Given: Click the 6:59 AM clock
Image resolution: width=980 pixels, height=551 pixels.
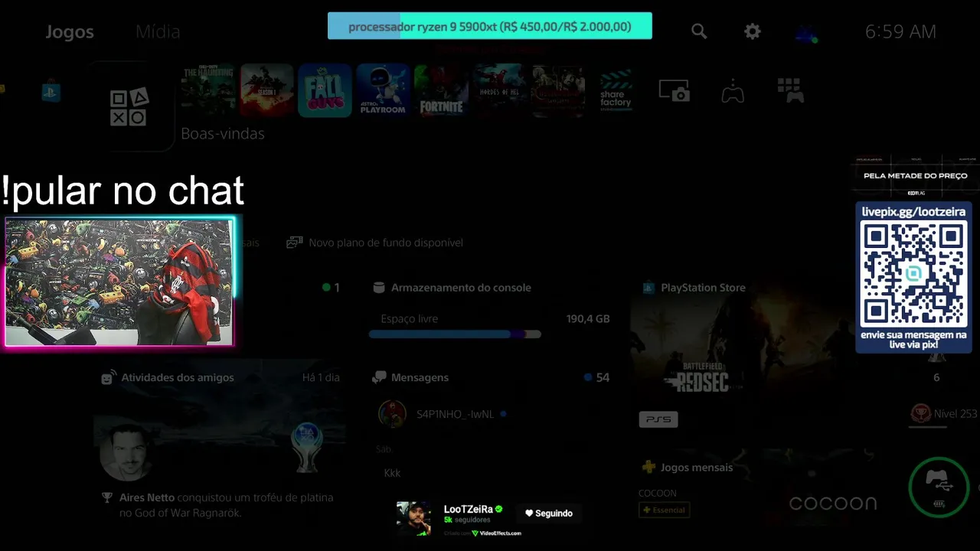Looking at the screenshot, I should (900, 31).
